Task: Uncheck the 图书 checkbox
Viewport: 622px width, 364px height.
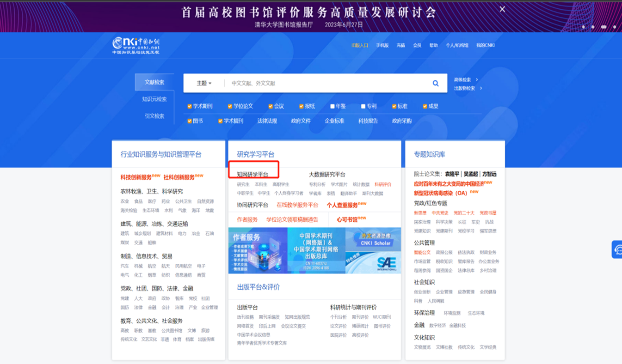Action: coord(190,121)
